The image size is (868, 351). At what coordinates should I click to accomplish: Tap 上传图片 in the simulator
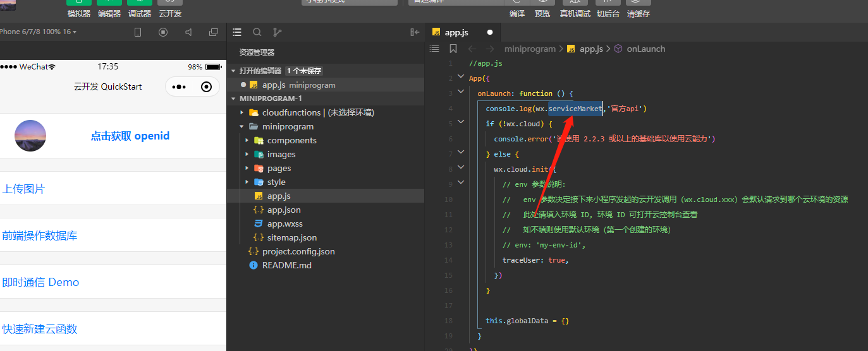tap(23, 189)
